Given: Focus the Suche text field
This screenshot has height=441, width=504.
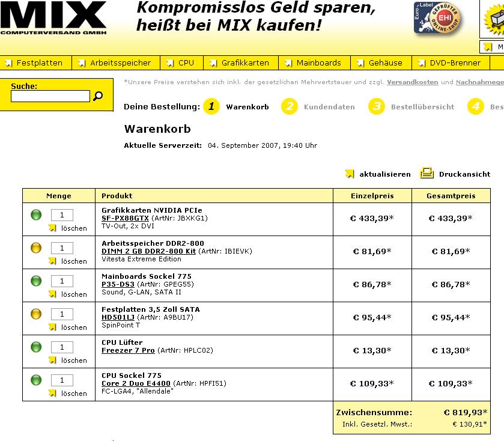Looking at the screenshot, I should pos(50,96).
